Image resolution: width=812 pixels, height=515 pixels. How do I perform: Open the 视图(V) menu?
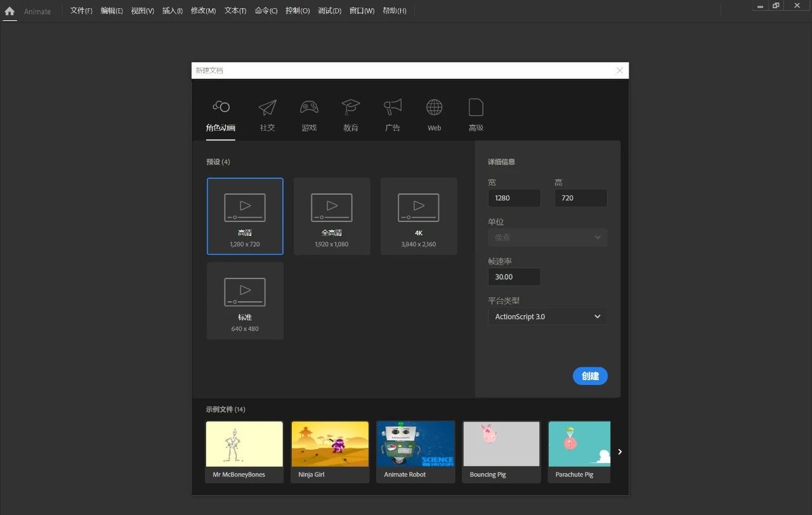click(x=142, y=11)
